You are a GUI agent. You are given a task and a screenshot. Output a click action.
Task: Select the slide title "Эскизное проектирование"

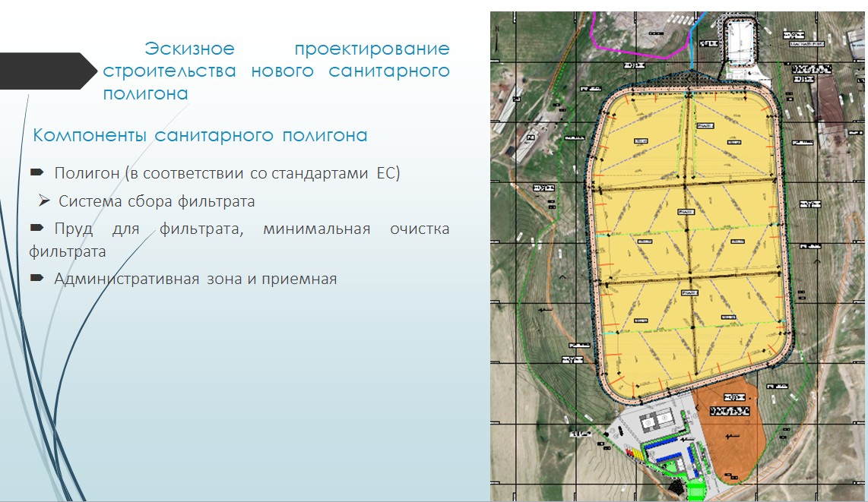click(296, 49)
